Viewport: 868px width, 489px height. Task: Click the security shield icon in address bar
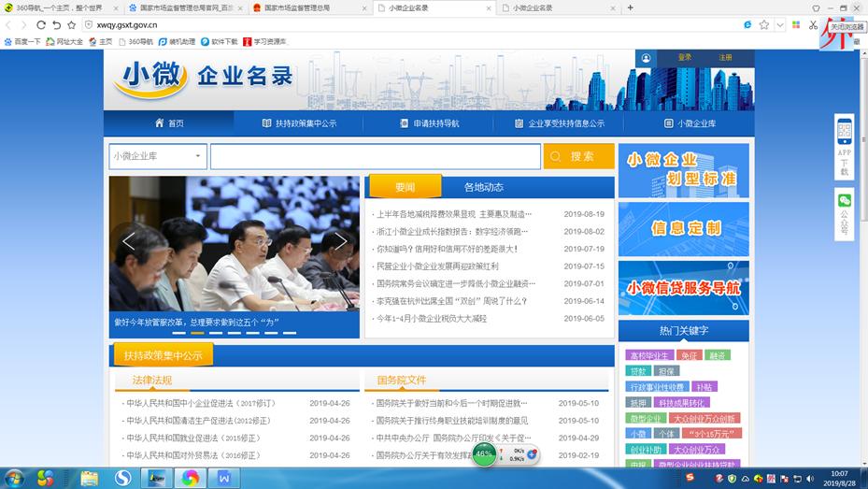click(89, 25)
